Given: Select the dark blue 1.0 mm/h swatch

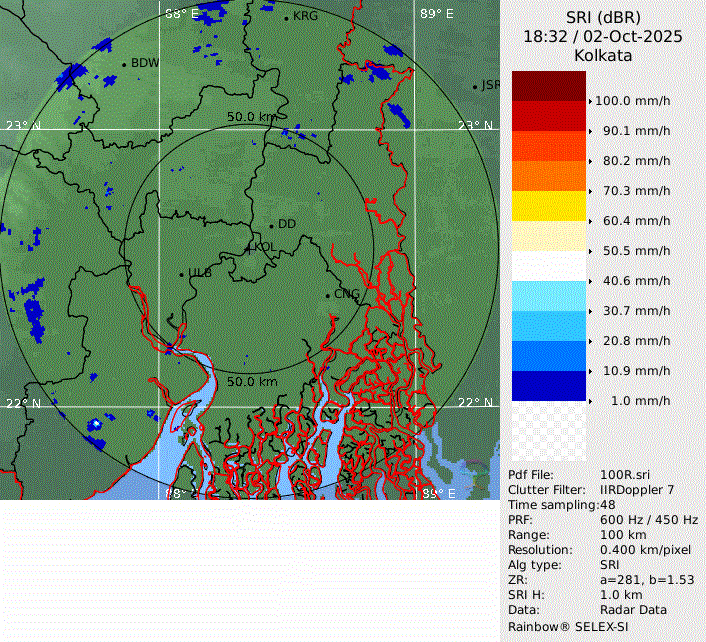Looking at the screenshot, I should (x=549, y=386).
